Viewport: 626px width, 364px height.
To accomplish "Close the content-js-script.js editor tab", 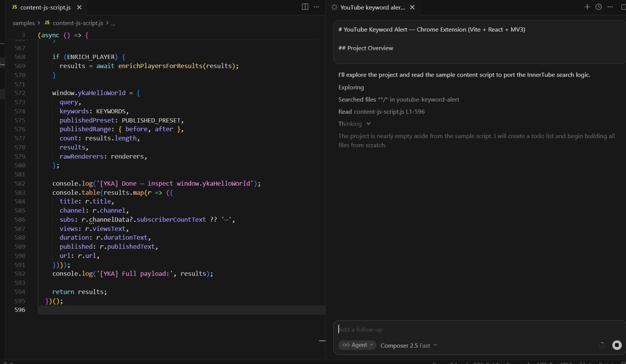I will (x=79, y=7).
